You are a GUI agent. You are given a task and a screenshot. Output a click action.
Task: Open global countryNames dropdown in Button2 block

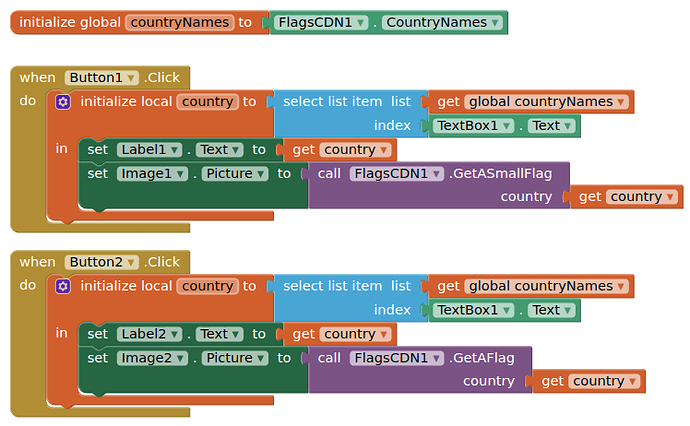(x=547, y=286)
